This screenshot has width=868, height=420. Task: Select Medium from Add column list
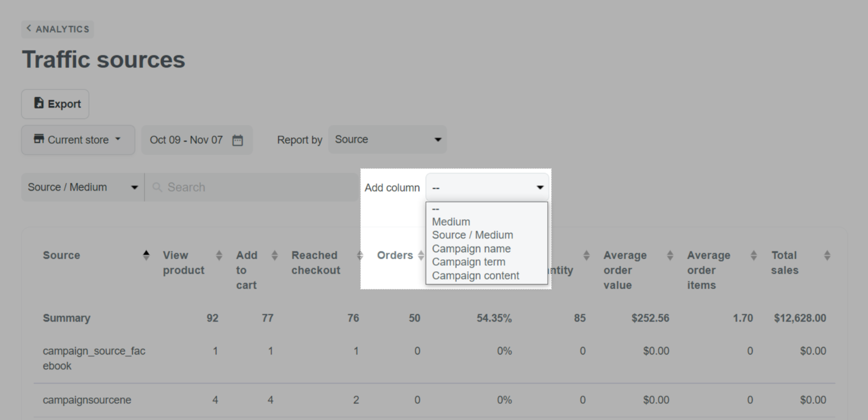(x=487, y=222)
